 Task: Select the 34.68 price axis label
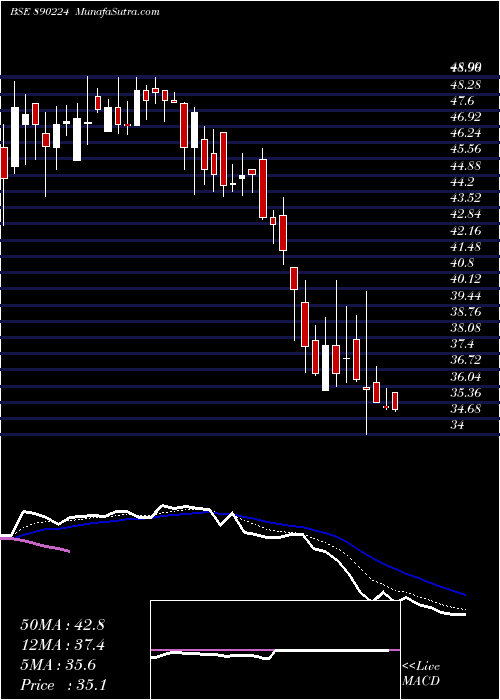466,409
